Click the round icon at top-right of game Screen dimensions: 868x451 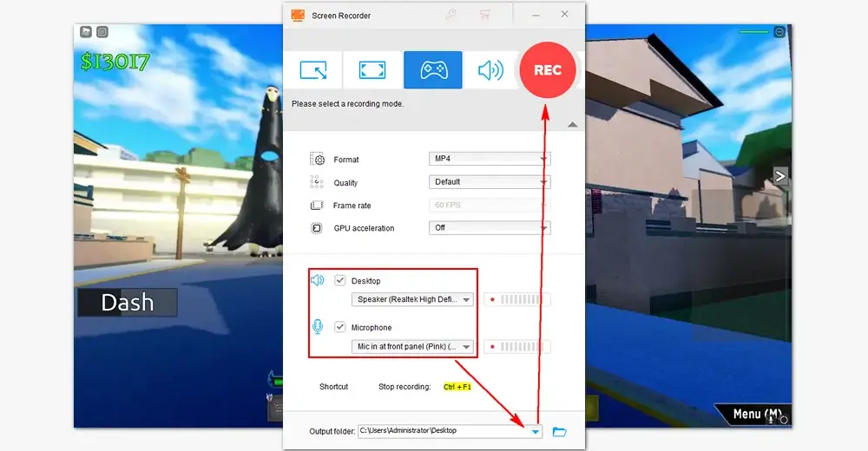click(779, 32)
